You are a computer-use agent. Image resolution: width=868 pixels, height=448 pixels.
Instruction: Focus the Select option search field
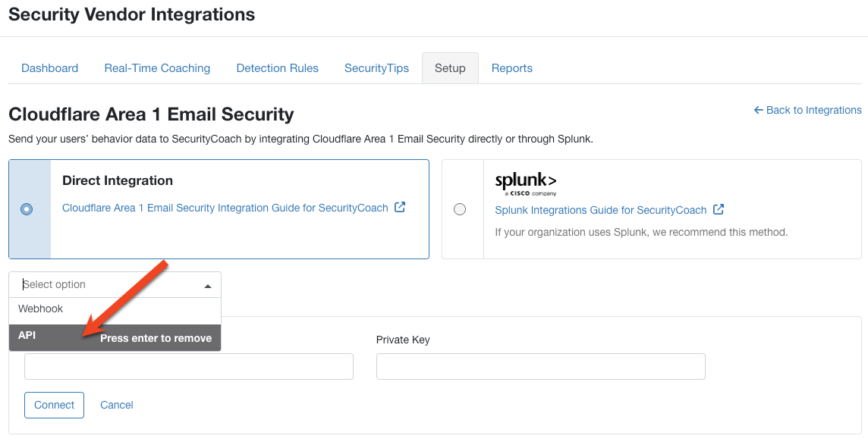click(x=106, y=285)
